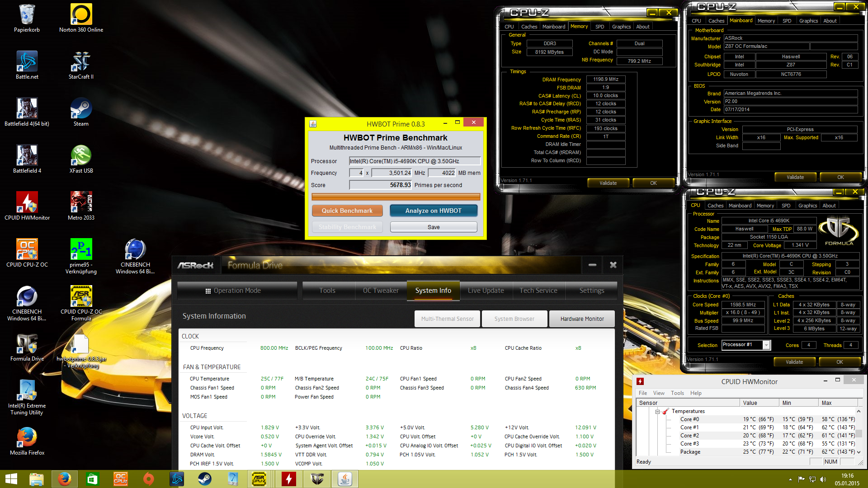This screenshot has height=488, width=868.
Task: Click the ASR CPU-Z taskbar icon
Action: 260,479
